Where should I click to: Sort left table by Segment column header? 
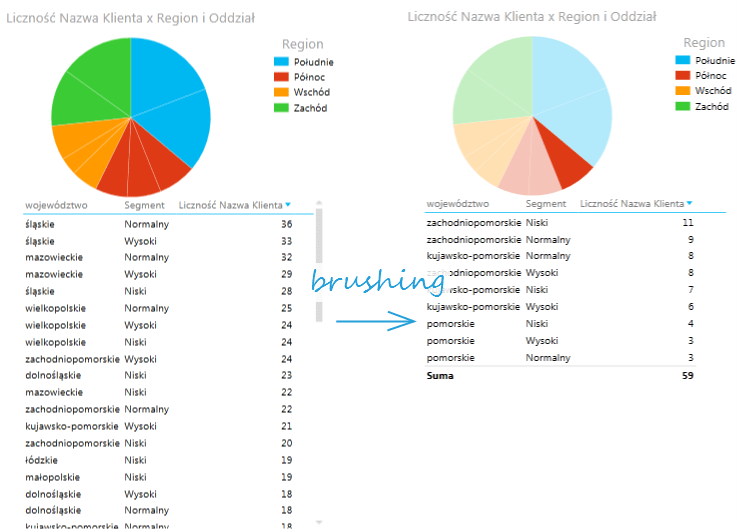144,205
